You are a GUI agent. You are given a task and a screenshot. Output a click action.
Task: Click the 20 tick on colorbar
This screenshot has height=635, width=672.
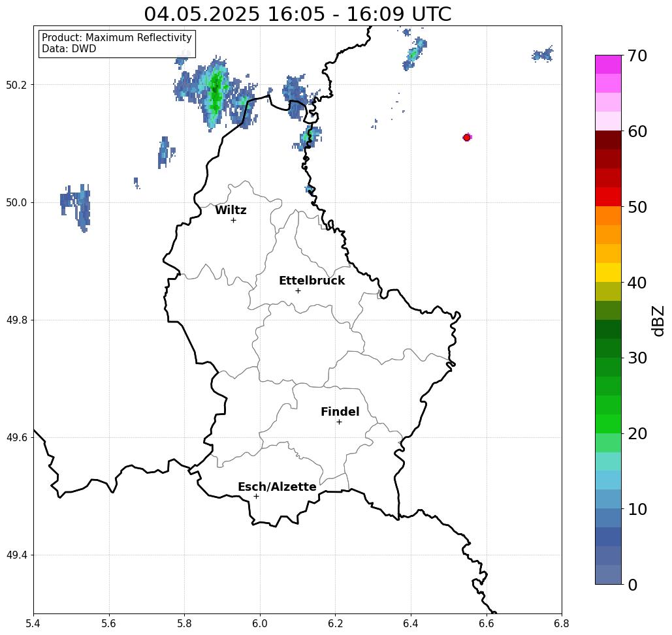click(x=637, y=433)
